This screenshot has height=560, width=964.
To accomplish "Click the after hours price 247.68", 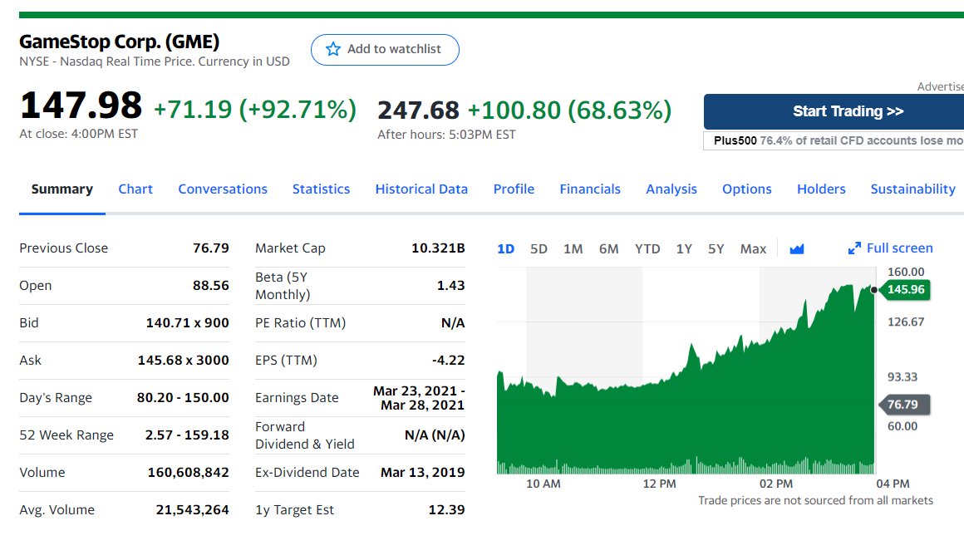I will [418, 111].
